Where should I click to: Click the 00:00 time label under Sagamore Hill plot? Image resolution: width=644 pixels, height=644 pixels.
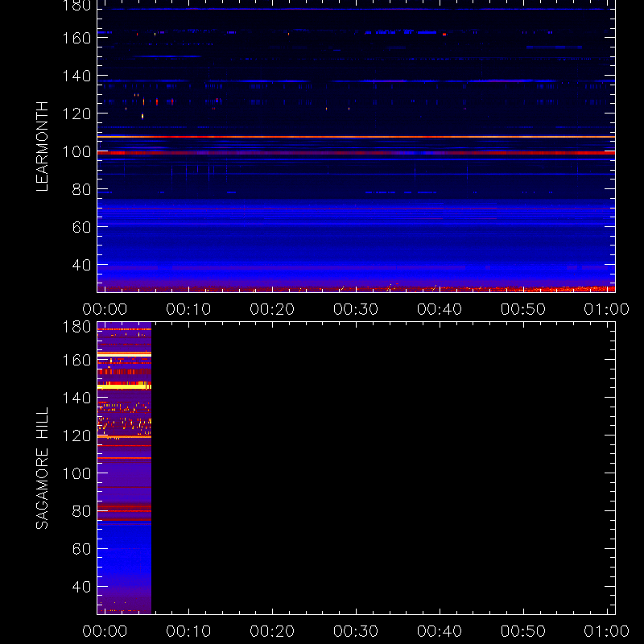(105, 631)
